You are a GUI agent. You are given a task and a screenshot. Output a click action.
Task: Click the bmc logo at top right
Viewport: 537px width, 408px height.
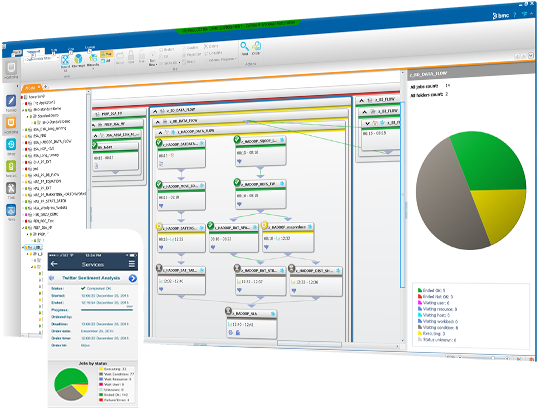click(500, 15)
